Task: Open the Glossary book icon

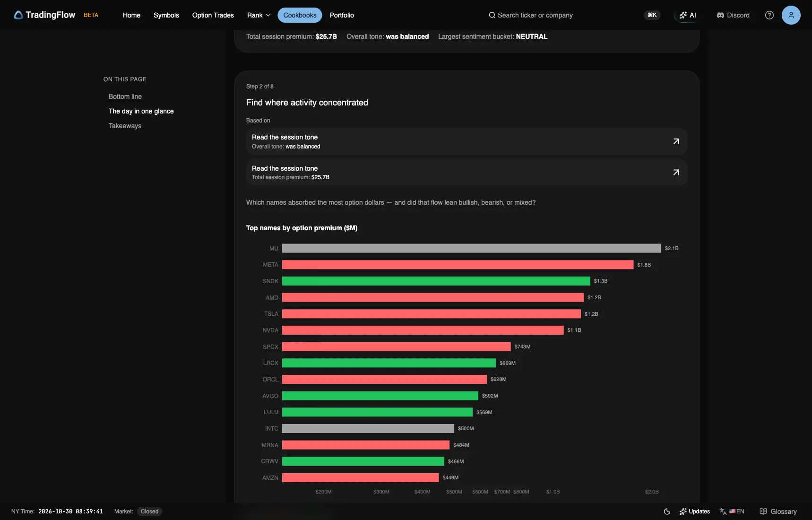Action: (763, 511)
